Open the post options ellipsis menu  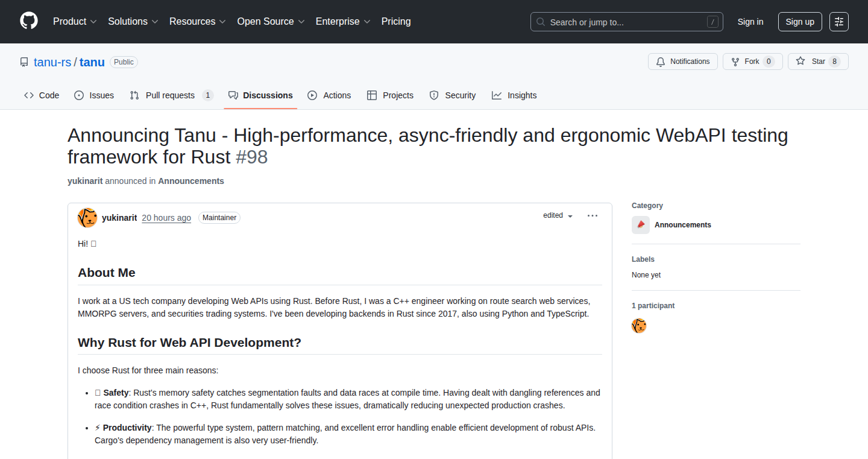pyautogui.click(x=593, y=215)
